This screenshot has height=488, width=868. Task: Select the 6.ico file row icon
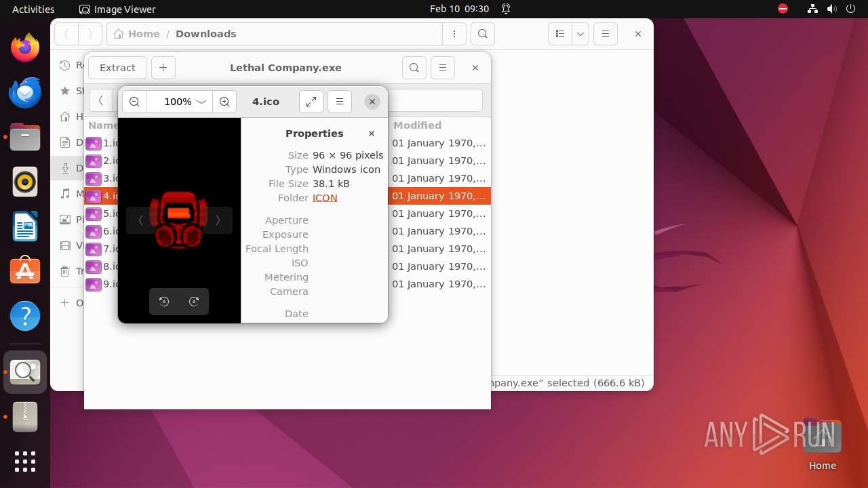(94, 231)
